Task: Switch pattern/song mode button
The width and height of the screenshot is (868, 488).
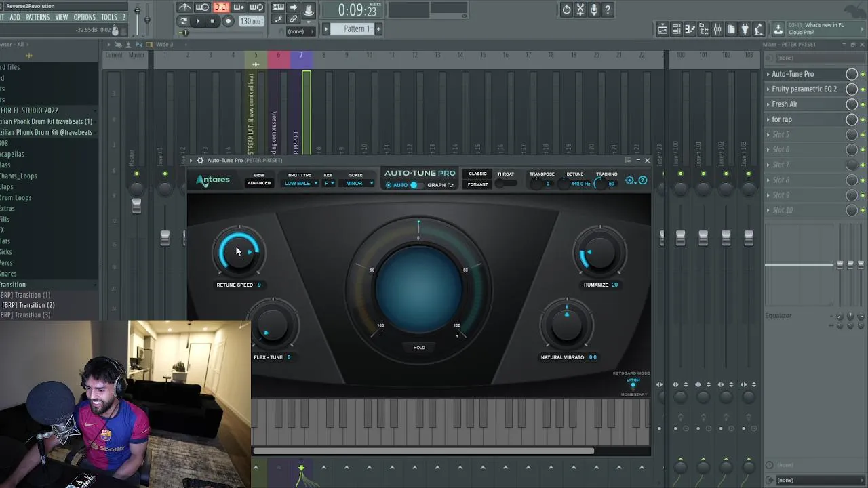Action: click(183, 22)
